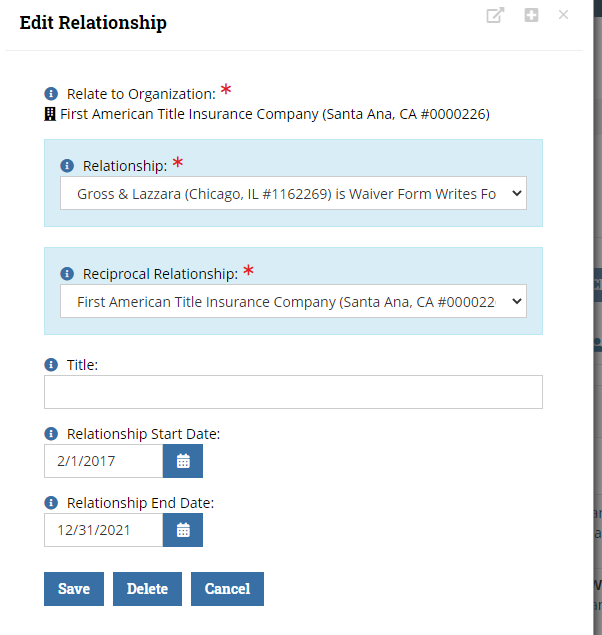
Task: Click the info icon beside Relationship Start Date
Action: tap(51, 434)
